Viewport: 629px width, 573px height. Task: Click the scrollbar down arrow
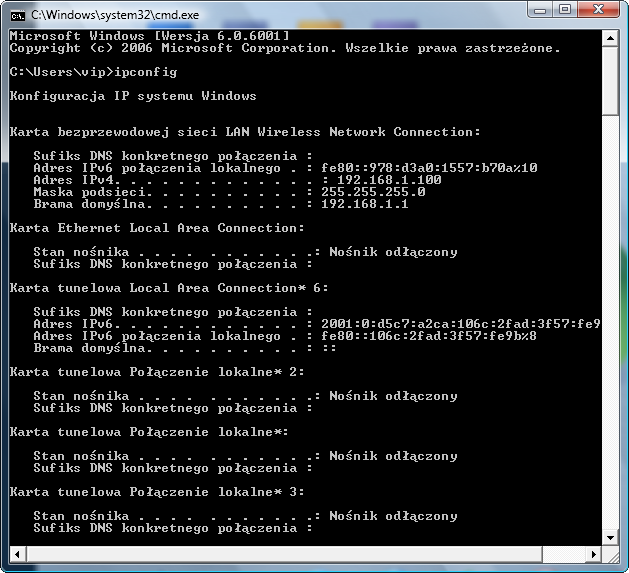pos(611,528)
